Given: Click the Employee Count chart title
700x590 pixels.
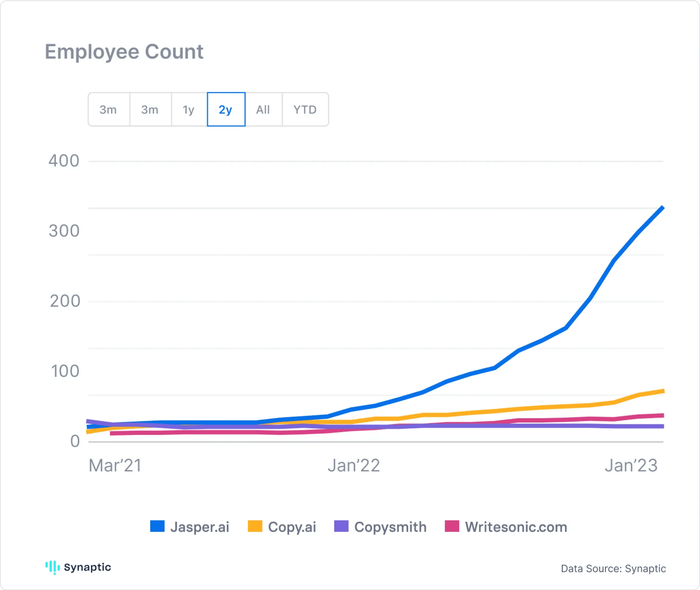Looking at the screenshot, I should coord(124,52).
